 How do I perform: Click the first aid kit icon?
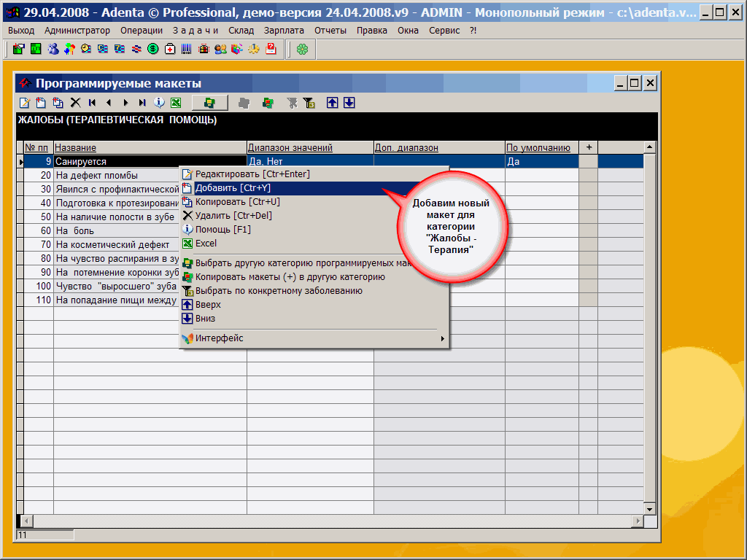pyautogui.click(x=170, y=49)
